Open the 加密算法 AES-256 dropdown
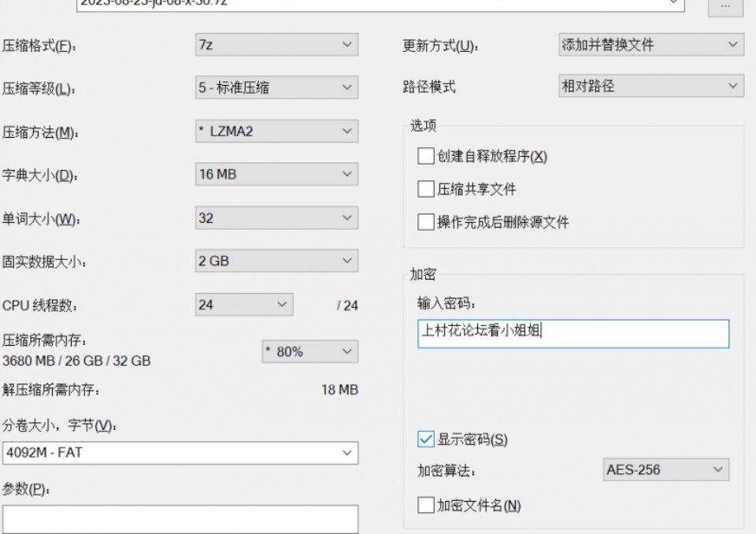The width and height of the screenshot is (756, 534). coord(666,469)
